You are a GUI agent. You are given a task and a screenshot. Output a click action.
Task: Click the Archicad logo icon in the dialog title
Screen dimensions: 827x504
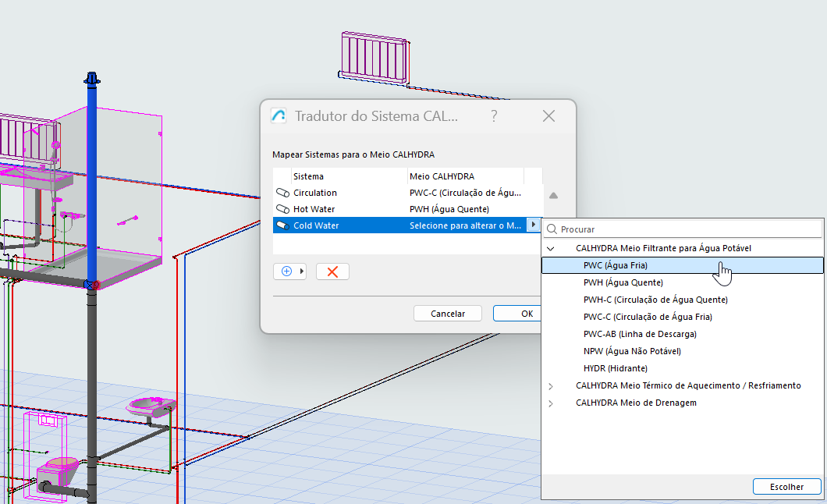[279, 115]
